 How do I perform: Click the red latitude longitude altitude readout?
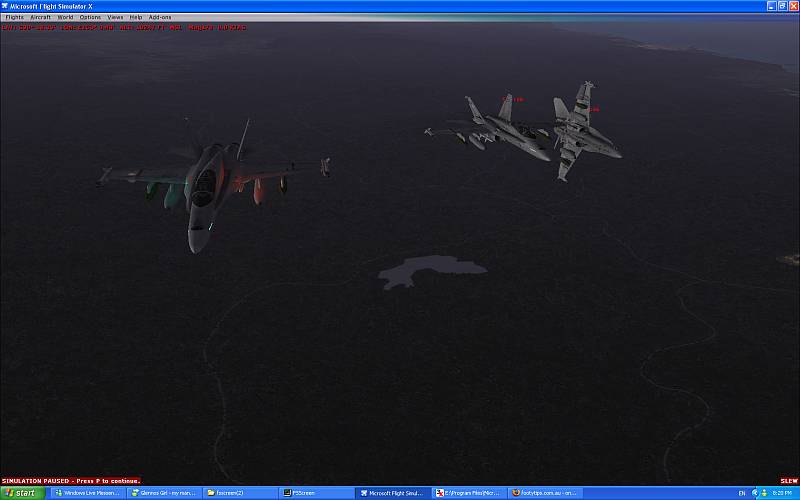124,27
